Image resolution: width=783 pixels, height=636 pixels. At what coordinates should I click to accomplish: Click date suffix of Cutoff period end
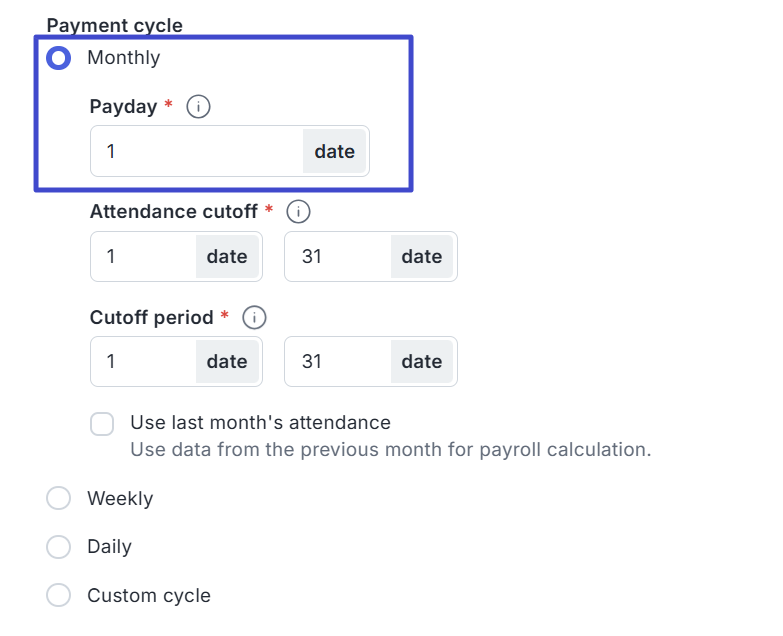coord(422,361)
